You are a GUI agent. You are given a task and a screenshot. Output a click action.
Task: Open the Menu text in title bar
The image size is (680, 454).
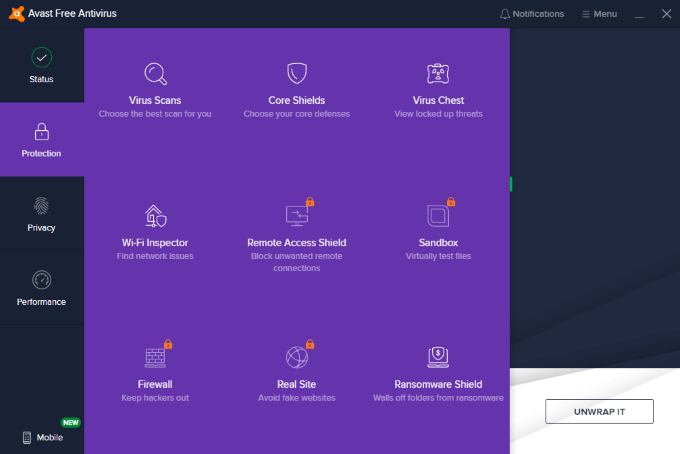pos(605,14)
